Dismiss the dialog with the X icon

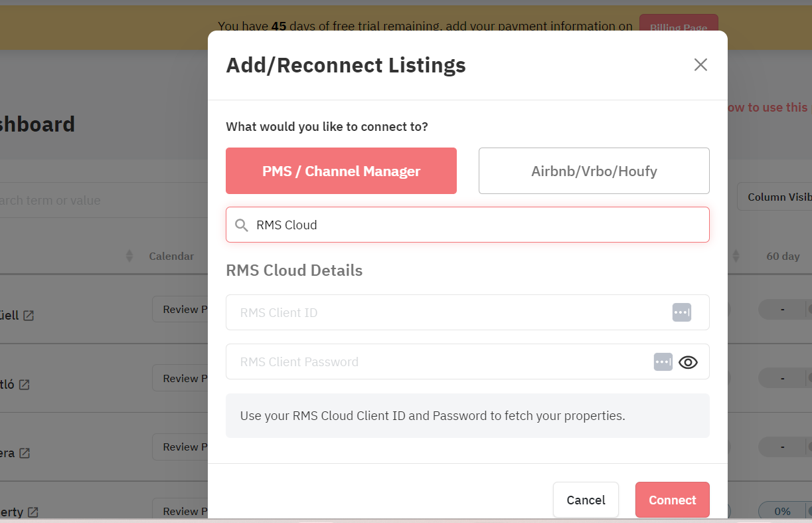pyautogui.click(x=700, y=64)
